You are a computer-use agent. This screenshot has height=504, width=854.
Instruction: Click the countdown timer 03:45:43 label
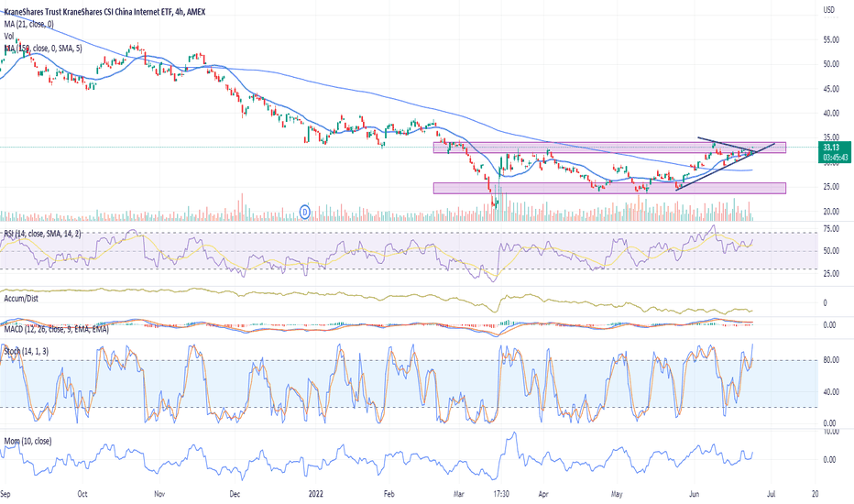tap(836, 158)
